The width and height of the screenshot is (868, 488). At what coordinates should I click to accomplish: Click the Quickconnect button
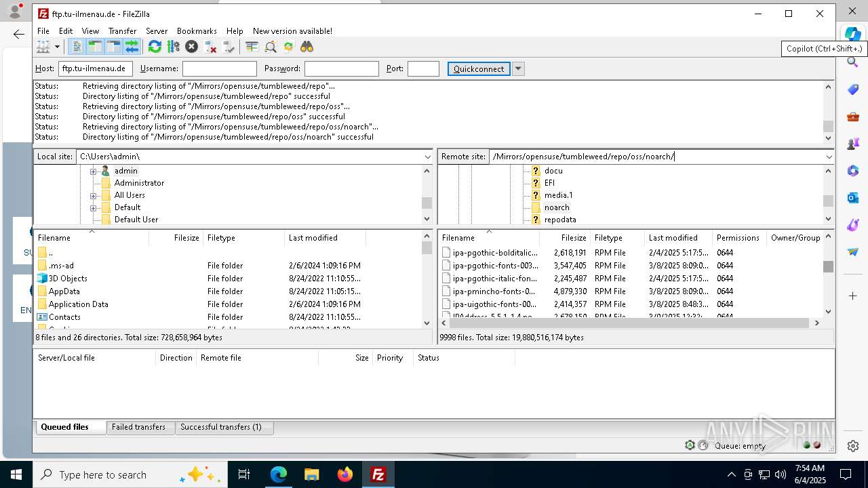point(479,68)
